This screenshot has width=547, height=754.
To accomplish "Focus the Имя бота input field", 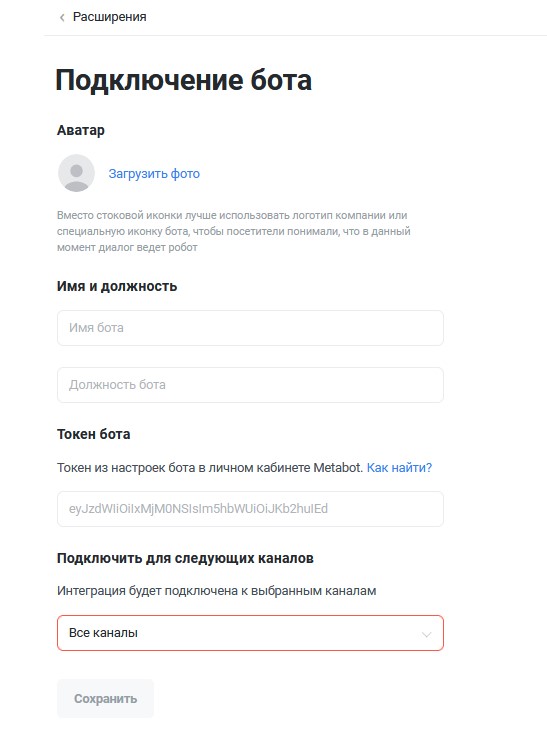I will pos(250,328).
